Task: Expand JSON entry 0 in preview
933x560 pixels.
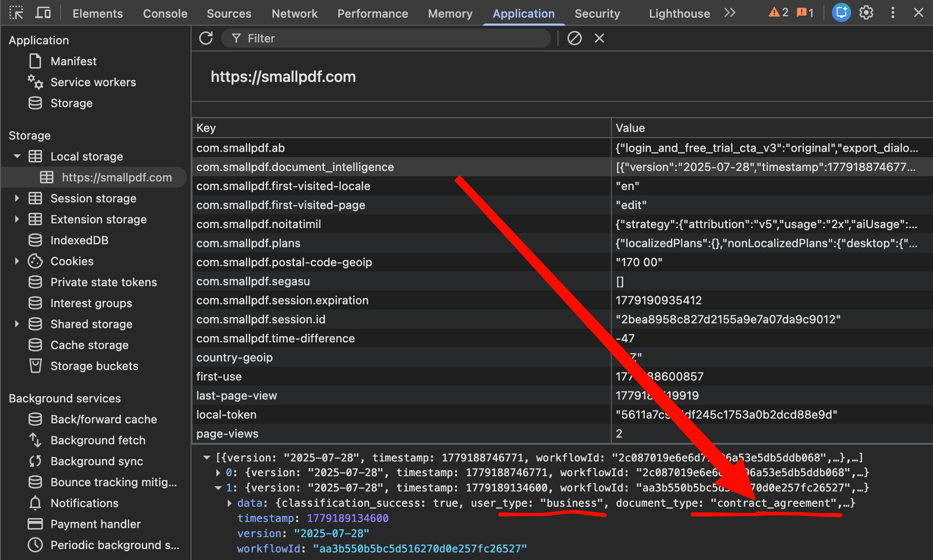Action: click(218, 473)
